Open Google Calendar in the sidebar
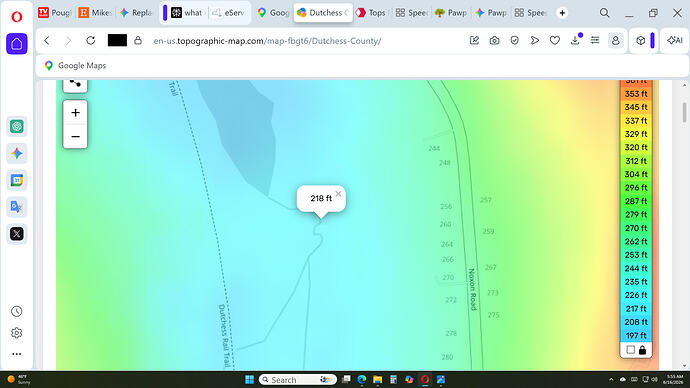This screenshot has height=388, width=690. click(17, 180)
